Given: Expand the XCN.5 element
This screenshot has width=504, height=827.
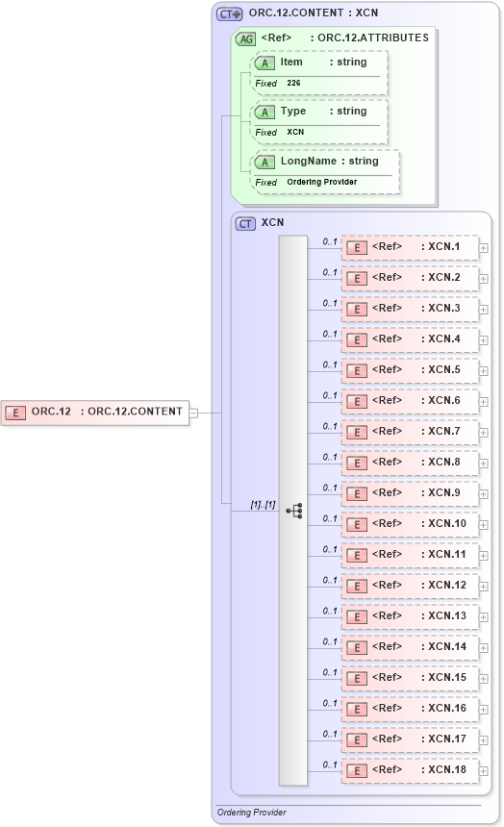Looking at the screenshot, I should [484, 371].
